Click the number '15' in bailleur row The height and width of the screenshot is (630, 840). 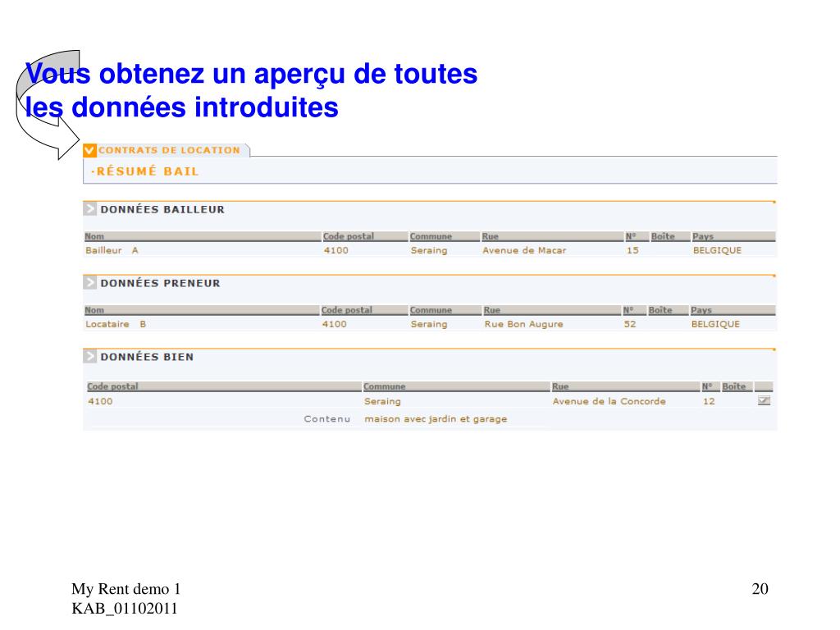(632, 250)
